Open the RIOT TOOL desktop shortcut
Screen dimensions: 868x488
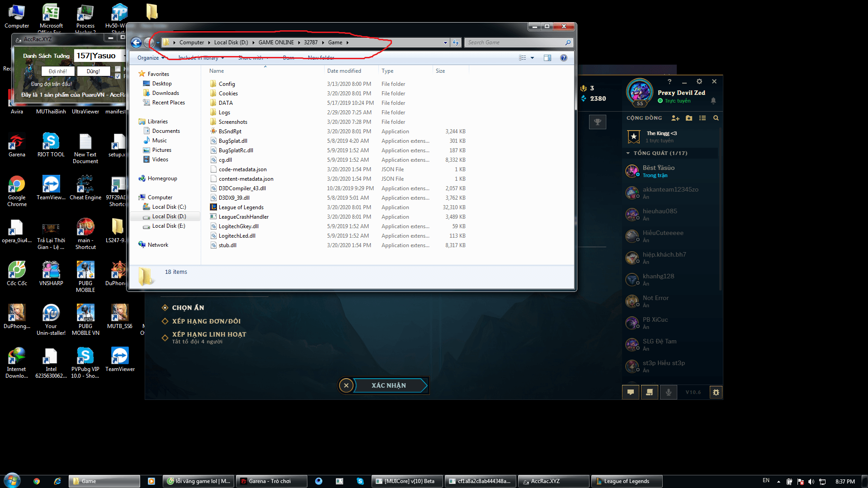[51, 145]
